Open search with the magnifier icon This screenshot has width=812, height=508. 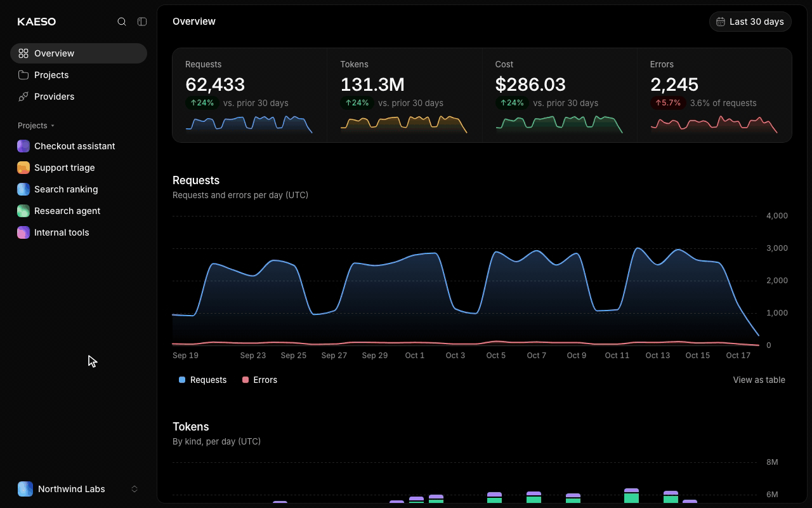(122, 22)
